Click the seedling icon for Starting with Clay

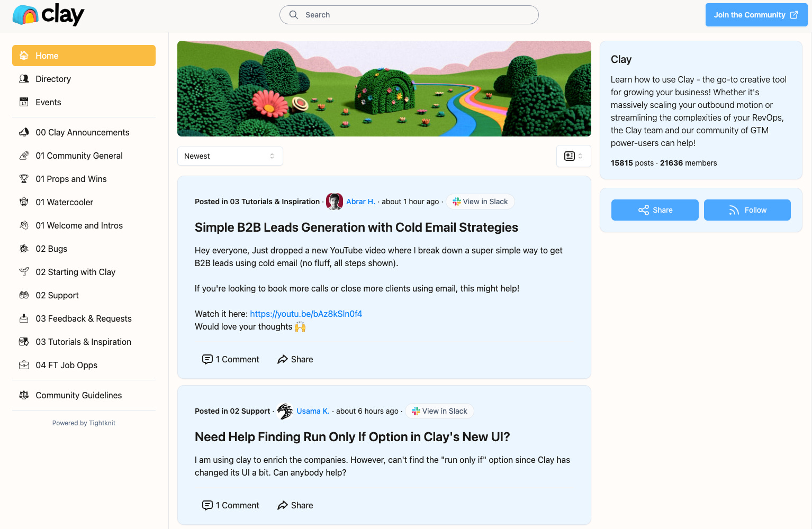point(24,272)
